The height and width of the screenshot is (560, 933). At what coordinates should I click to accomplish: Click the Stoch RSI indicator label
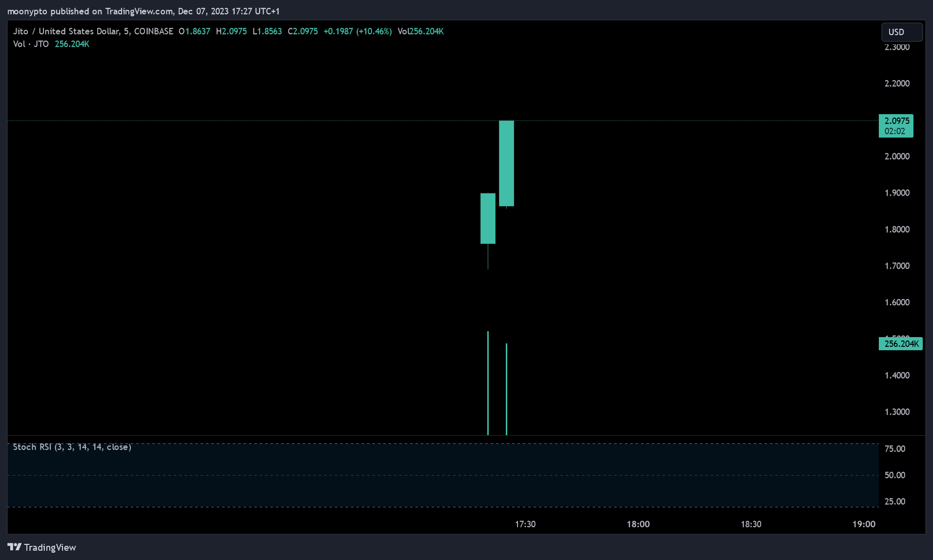pos(72,447)
